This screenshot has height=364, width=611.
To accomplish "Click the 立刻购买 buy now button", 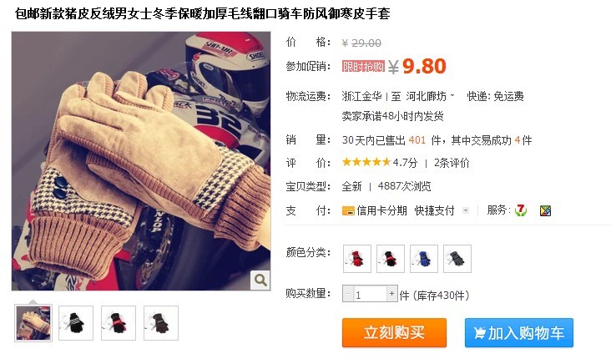I will point(394,332).
